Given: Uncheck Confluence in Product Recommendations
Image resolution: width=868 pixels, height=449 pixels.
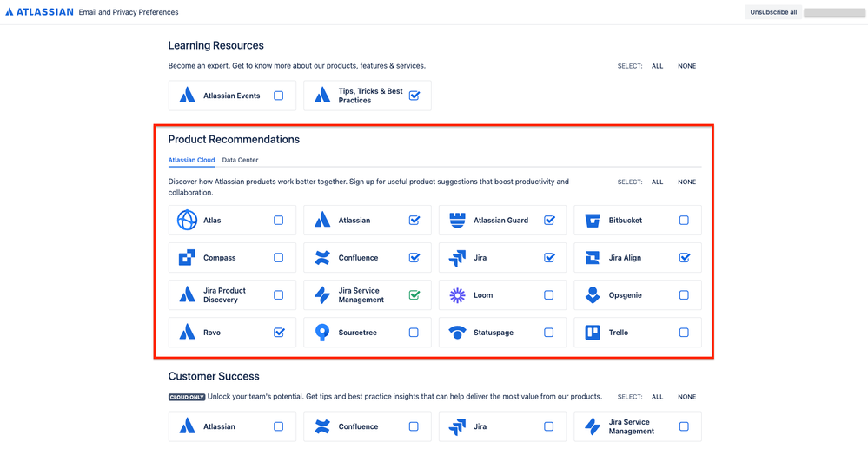Looking at the screenshot, I should coord(414,258).
